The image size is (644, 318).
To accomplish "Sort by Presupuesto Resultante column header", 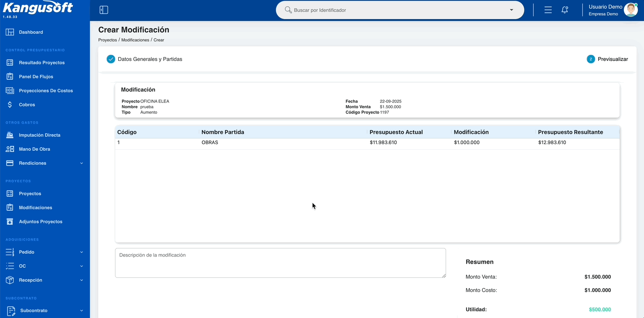I will point(570,132).
